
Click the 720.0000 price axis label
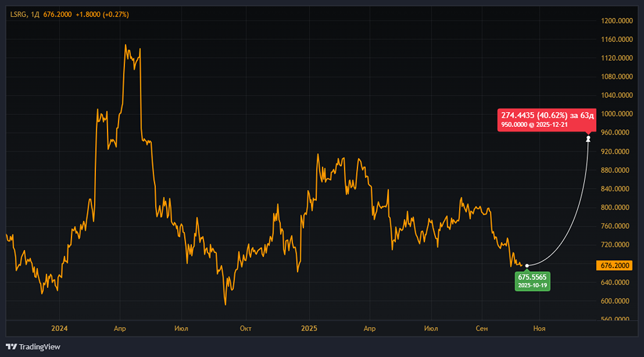(x=615, y=245)
